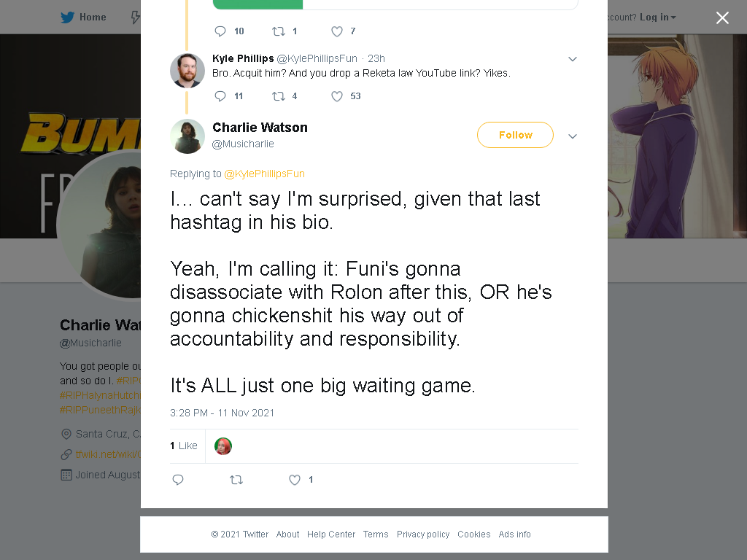Open the chevron menu on Kyle Phillips' tweet
The width and height of the screenshot is (747, 560).
point(573,59)
